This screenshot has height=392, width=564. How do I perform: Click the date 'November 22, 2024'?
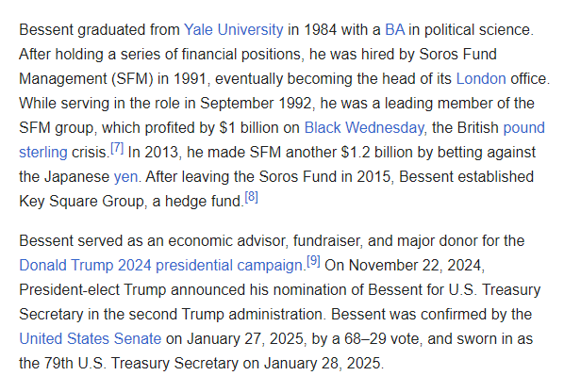pyautogui.click(x=415, y=266)
